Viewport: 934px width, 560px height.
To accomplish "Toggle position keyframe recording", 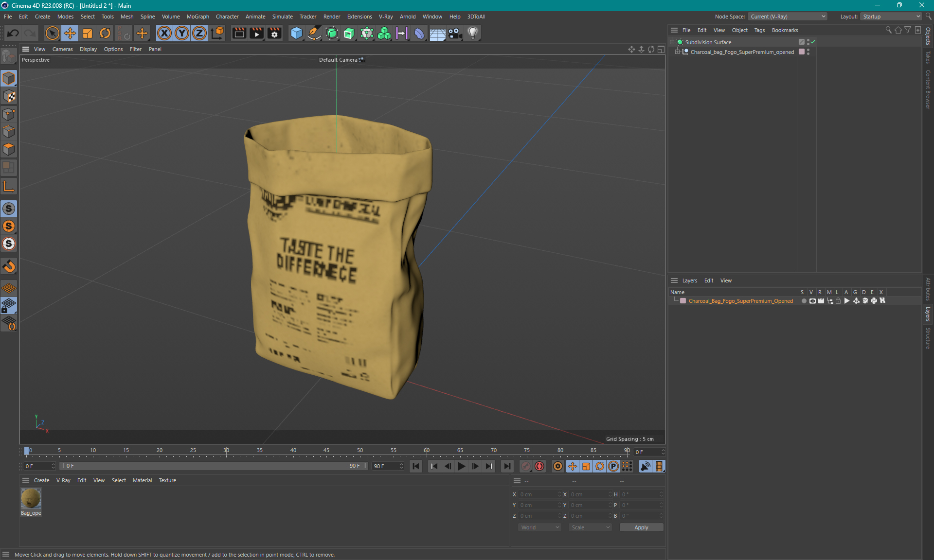I will click(x=573, y=466).
